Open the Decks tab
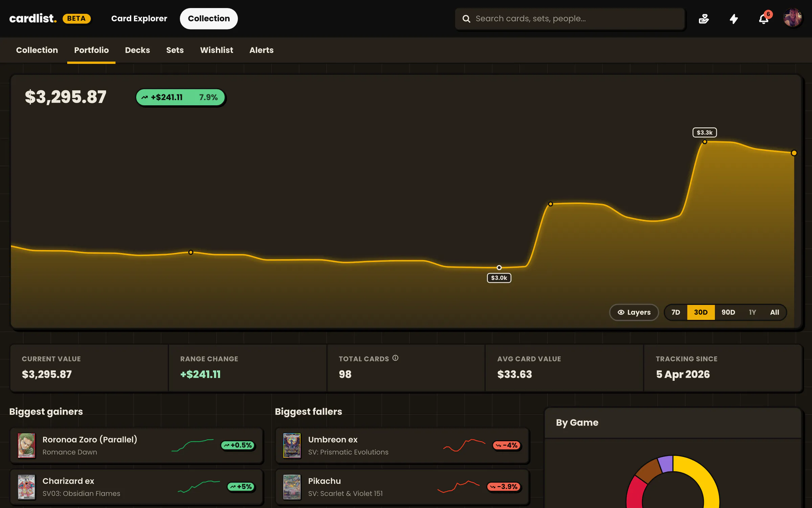The height and width of the screenshot is (508, 812). [137, 50]
